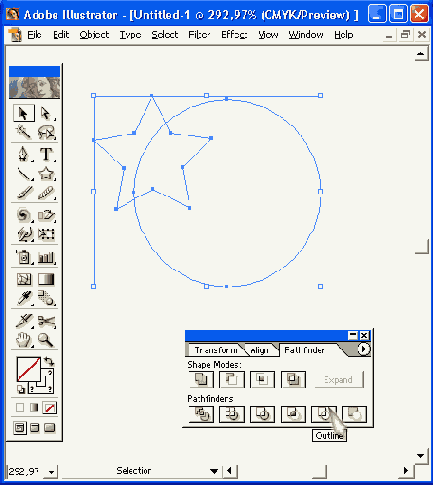Select the Scale tool
Viewport: 433px width, 485px height.
coord(46,215)
